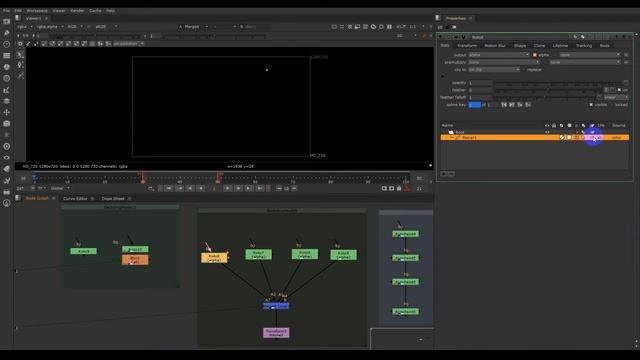Open the Edit menu
640x360 pixels.
coord(18,11)
